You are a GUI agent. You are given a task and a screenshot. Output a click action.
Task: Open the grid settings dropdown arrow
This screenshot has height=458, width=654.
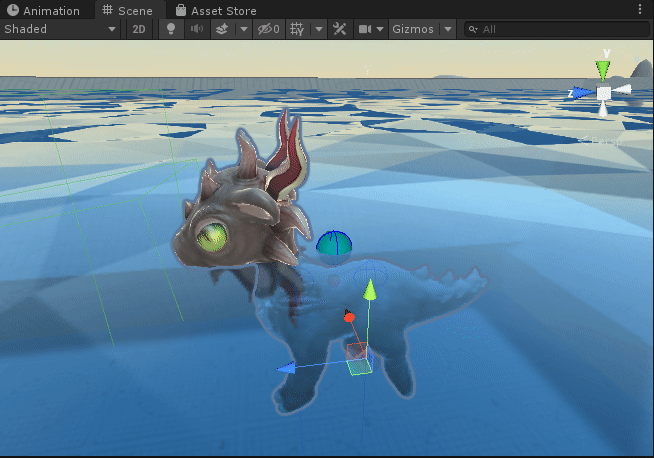(x=319, y=29)
